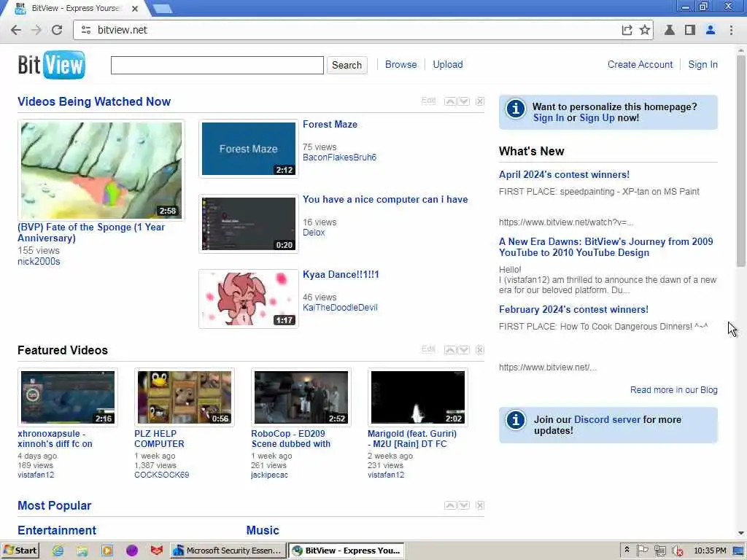Close the BitView browser tab
The width and height of the screenshot is (747, 560).
coord(135,9)
